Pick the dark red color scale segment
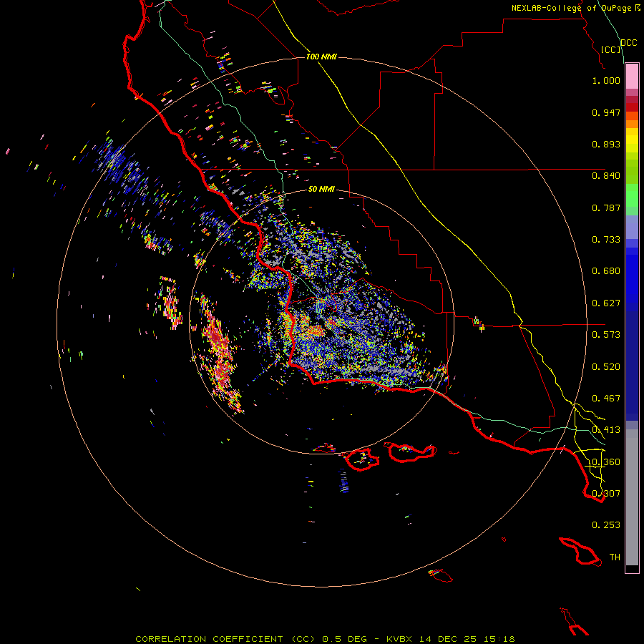This screenshot has width=644, height=644. [632, 107]
